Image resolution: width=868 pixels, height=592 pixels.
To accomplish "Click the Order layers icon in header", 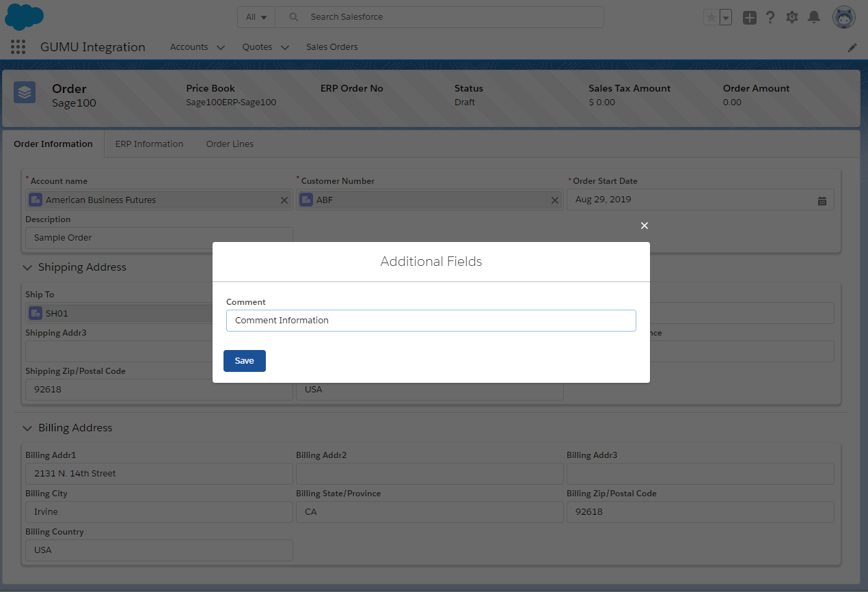I will tap(25, 92).
